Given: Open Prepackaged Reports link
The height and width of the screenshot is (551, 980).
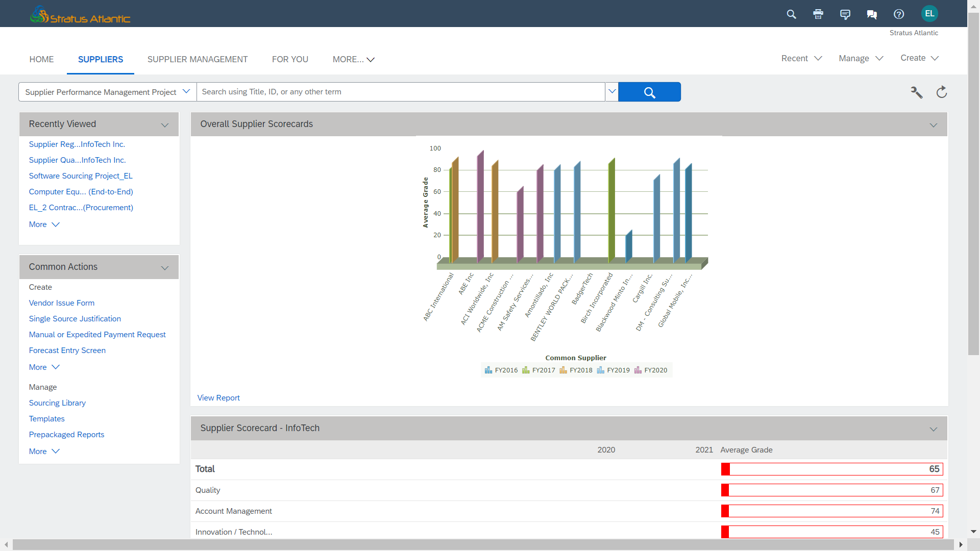Looking at the screenshot, I should (66, 435).
